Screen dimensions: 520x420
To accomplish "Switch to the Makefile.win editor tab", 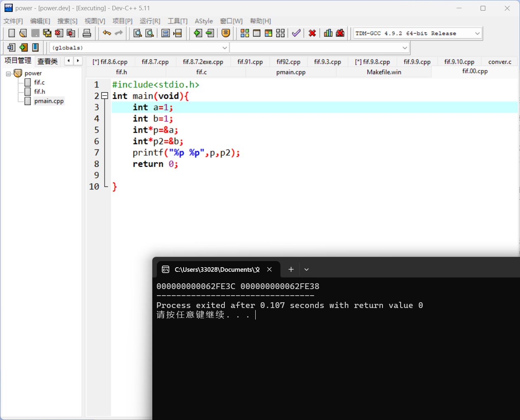I will [384, 72].
